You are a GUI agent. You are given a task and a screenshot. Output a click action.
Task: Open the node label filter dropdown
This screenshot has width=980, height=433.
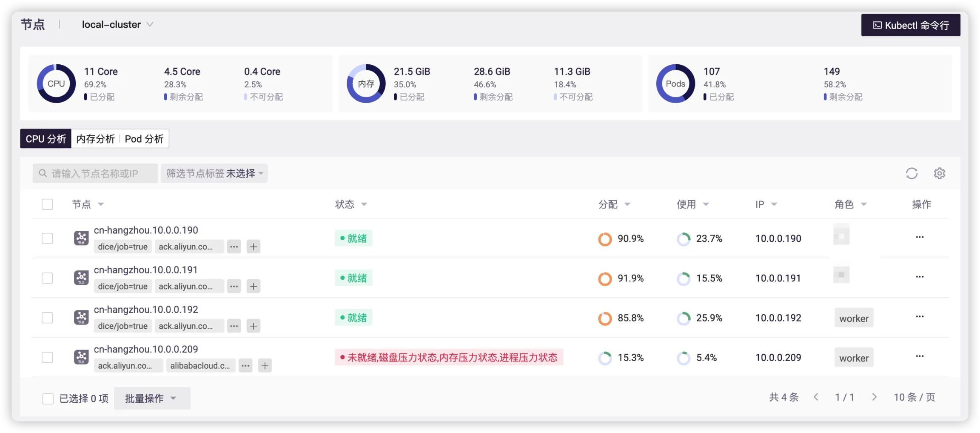click(214, 173)
